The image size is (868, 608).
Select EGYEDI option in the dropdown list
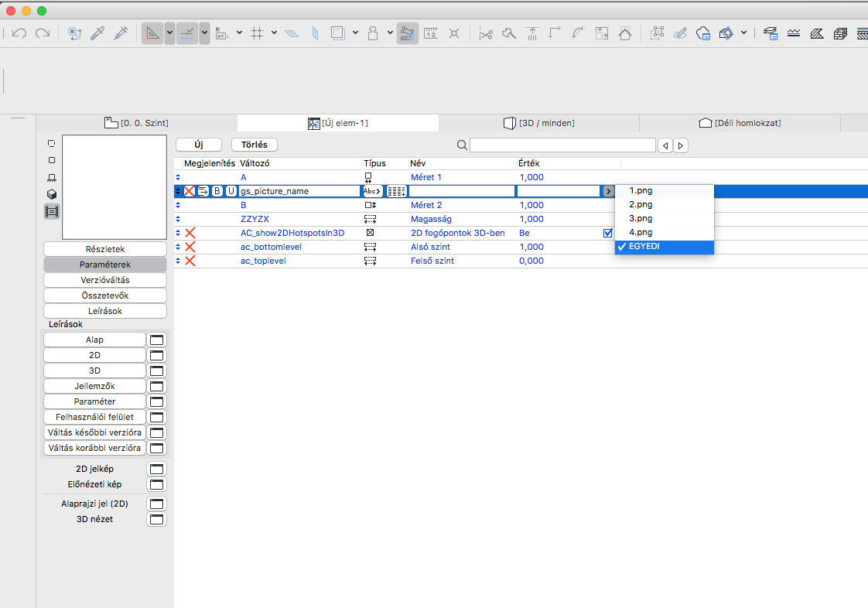tap(644, 247)
